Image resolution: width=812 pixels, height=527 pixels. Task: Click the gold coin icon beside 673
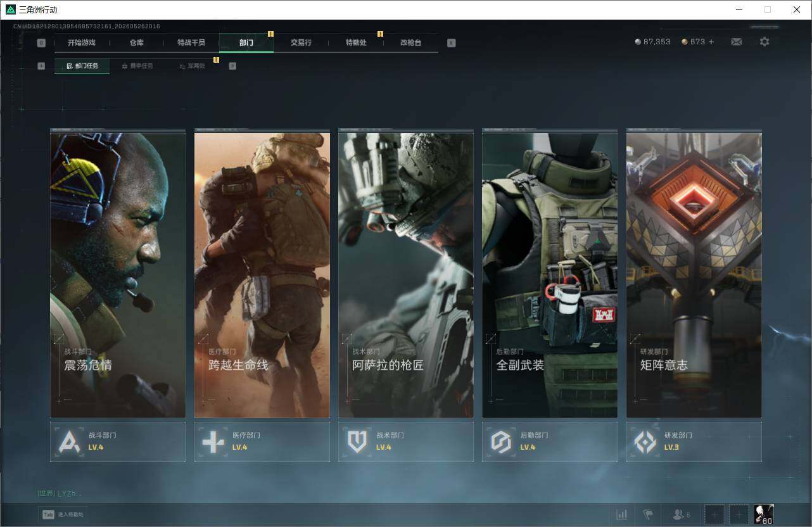coord(685,42)
